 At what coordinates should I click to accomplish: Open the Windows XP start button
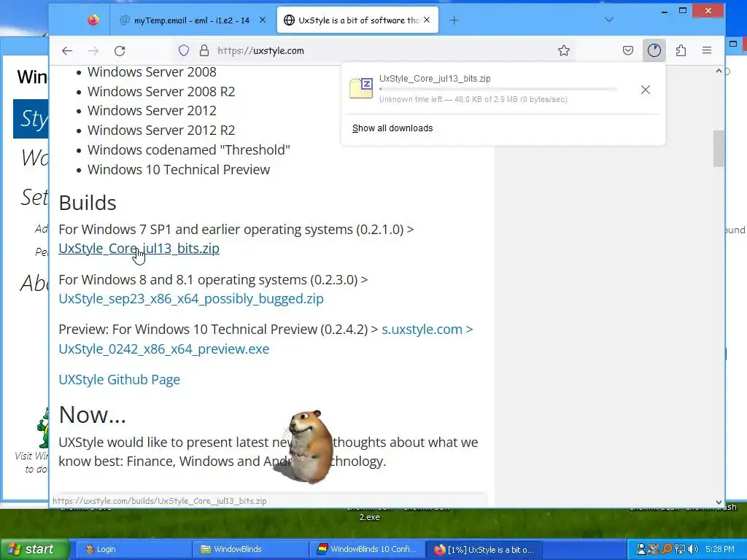coord(34,549)
